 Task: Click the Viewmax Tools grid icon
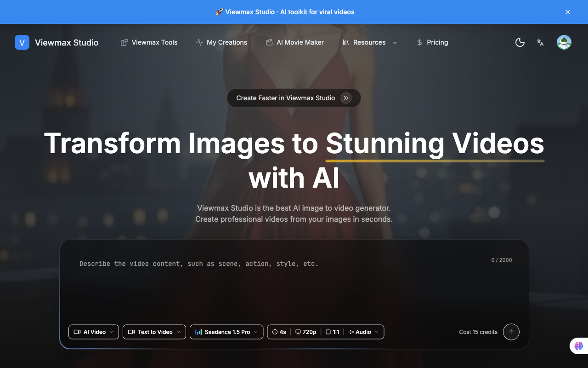coord(124,42)
